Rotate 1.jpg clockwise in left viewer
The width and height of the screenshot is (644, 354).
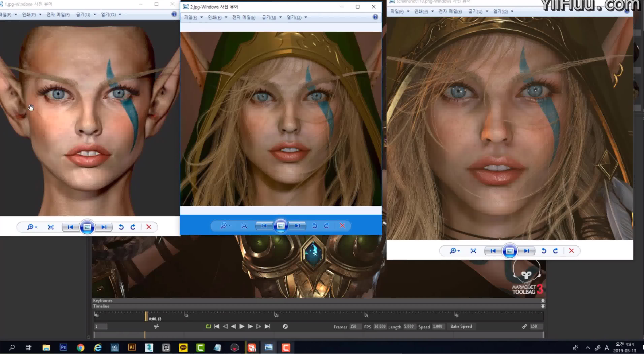tap(133, 227)
